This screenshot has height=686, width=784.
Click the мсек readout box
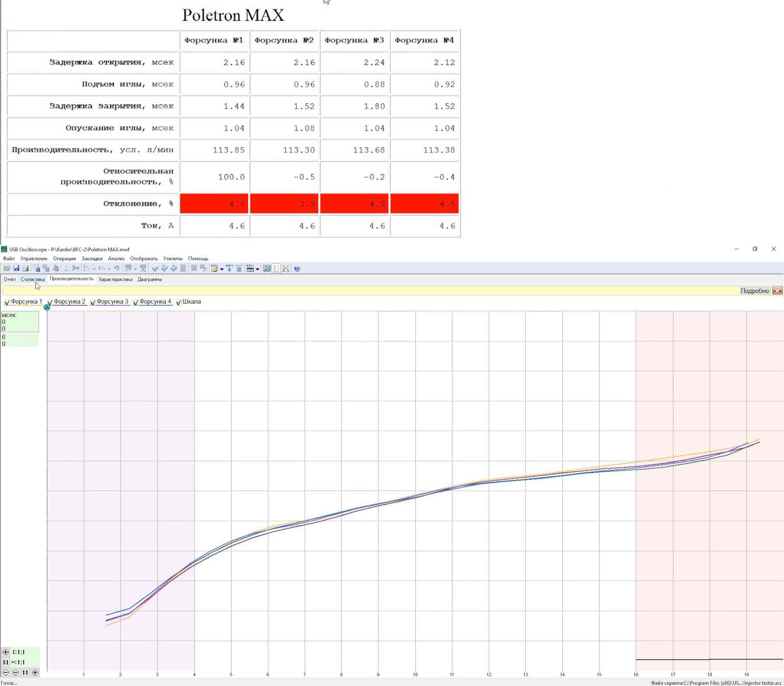[x=20, y=322]
